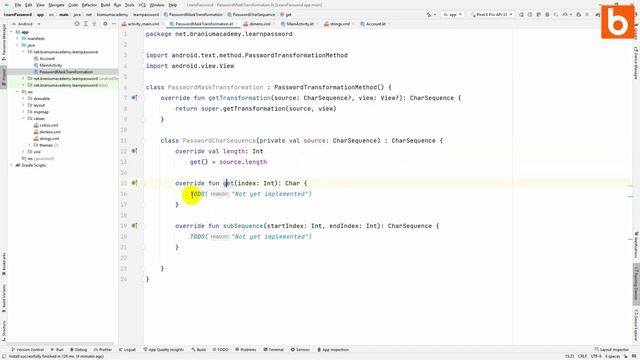This screenshot has width=640, height=360.
Task: Open the Pixel 6 Pro device selector
Action: [x=491, y=14]
